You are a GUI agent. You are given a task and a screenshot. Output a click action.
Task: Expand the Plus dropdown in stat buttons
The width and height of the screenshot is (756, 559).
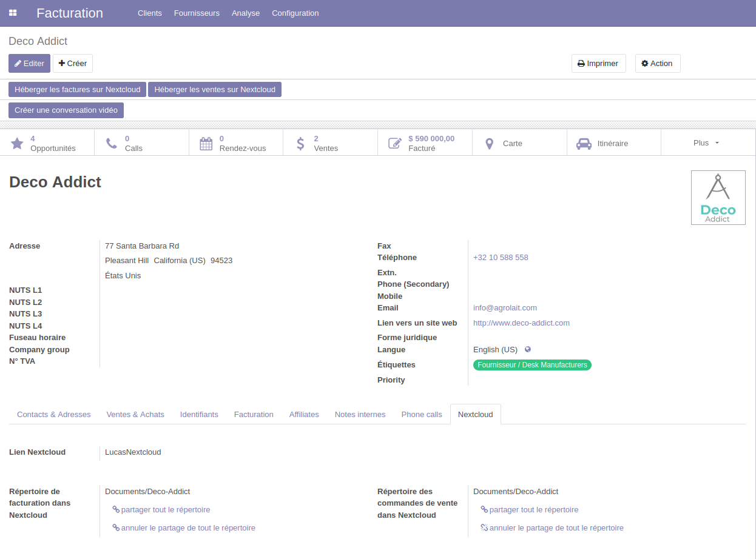706,143
